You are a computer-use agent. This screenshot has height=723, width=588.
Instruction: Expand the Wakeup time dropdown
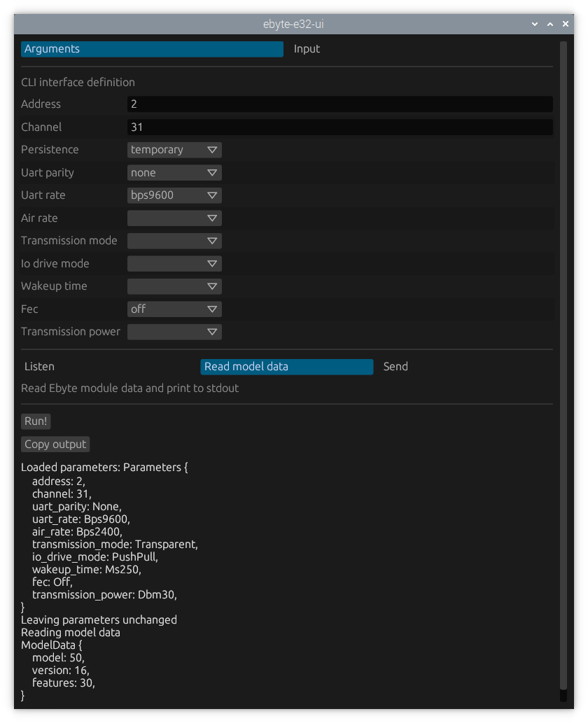tap(174, 286)
